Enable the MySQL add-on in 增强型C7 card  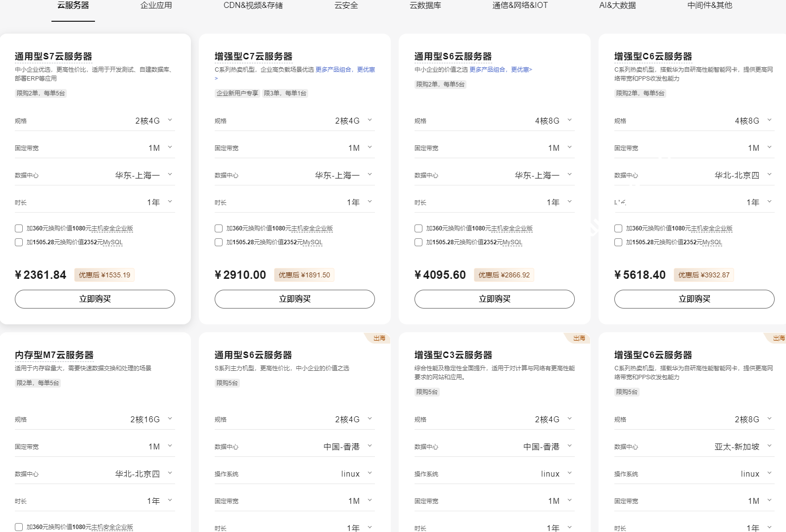tap(219, 242)
